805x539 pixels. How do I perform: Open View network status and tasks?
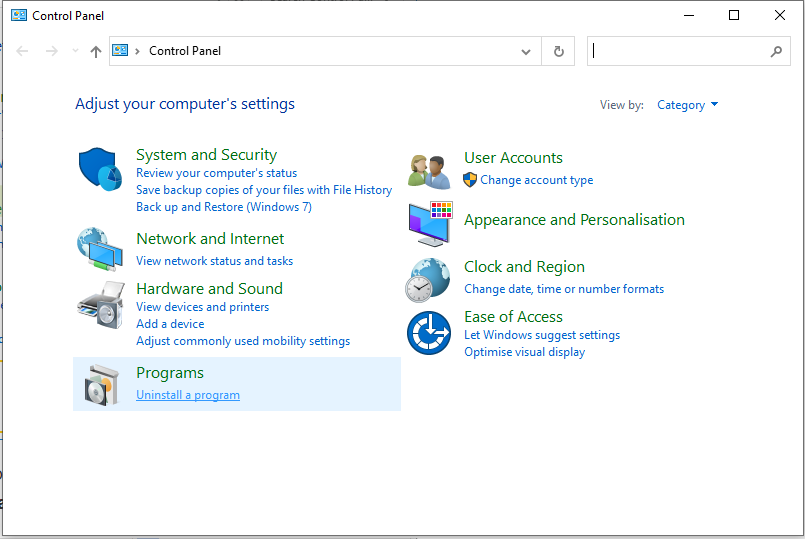215,261
